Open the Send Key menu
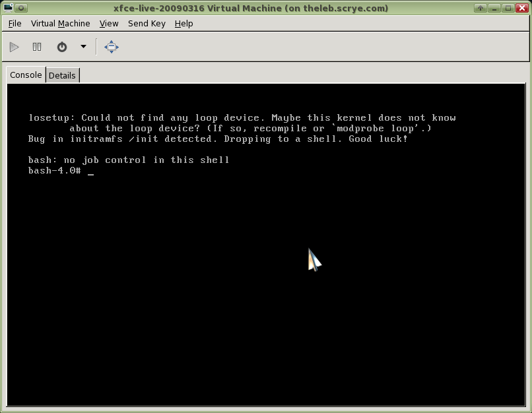Viewport: 532px width, 413px height. point(147,23)
